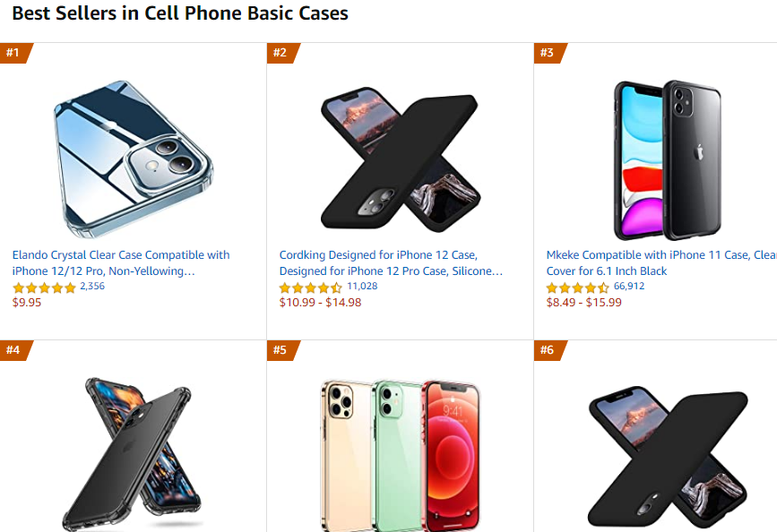Click the $8.49 - $15.99 price range
The height and width of the screenshot is (532, 777).
click(583, 303)
